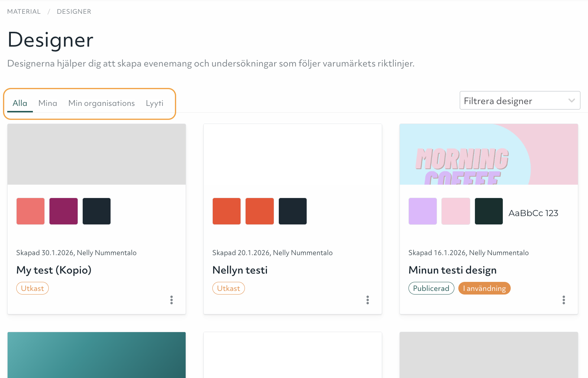588x378 pixels.
Task: Go to MATERIAL in the breadcrumb
Action: (x=24, y=12)
